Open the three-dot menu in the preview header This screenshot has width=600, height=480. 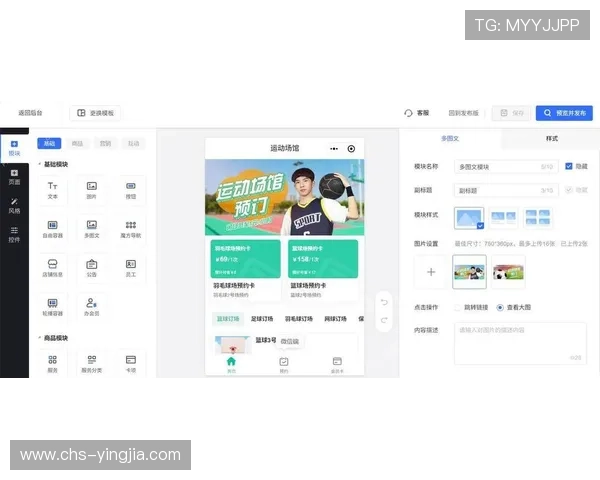(334, 149)
